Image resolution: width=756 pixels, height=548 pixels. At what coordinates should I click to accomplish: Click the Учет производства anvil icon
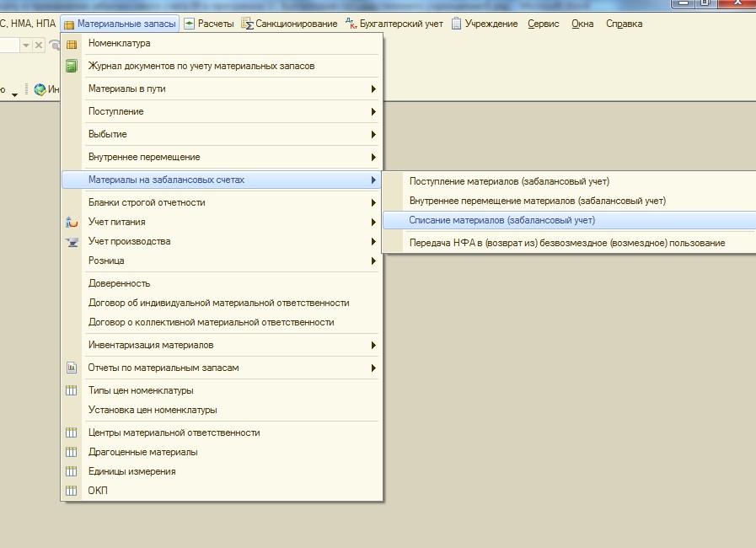pyautogui.click(x=72, y=242)
